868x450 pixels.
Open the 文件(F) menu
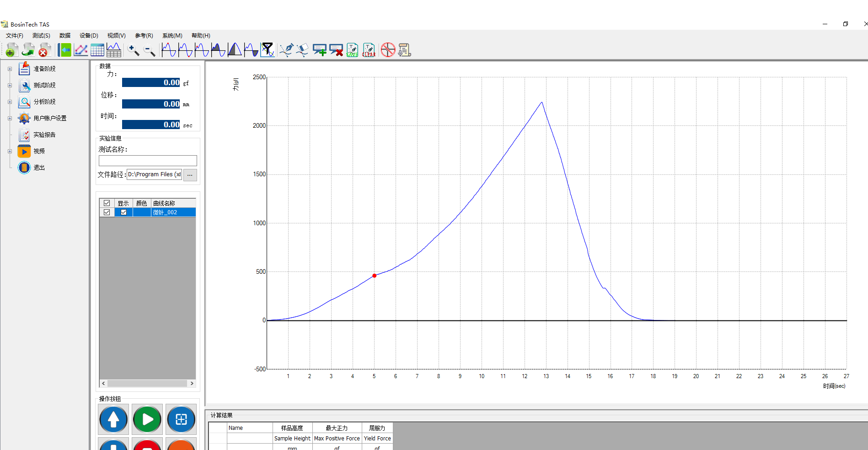point(15,36)
